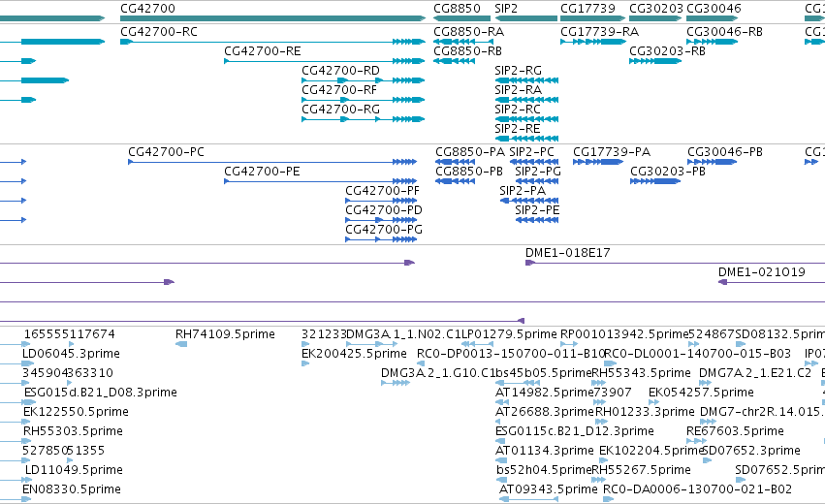Select the CG30203 gene bar

click(x=655, y=18)
